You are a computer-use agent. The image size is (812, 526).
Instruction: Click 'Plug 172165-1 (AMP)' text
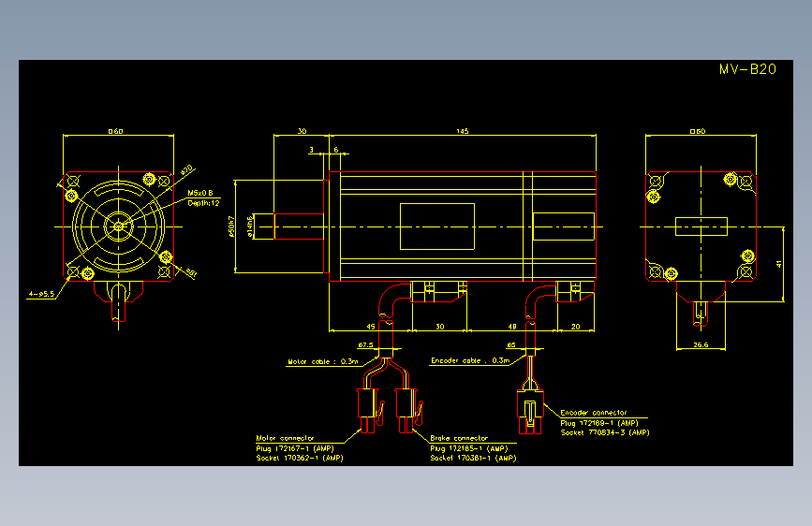coord(468,448)
